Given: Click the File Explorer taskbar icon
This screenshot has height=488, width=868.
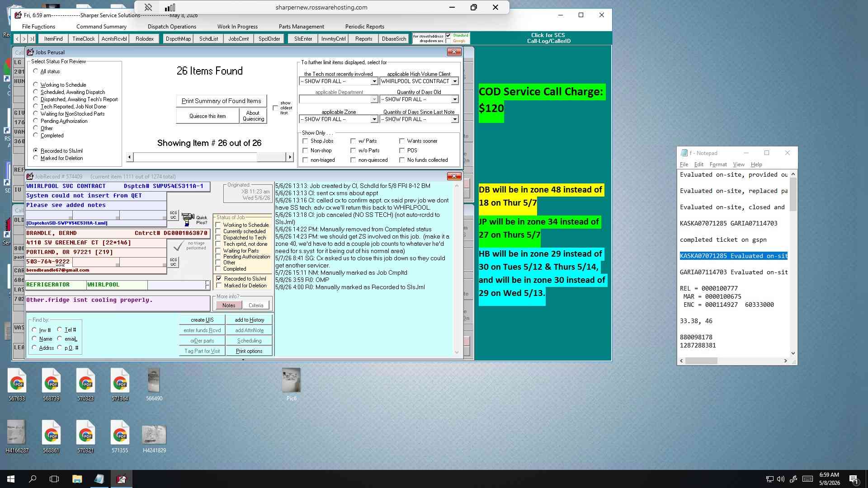Looking at the screenshot, I should [77, 479].
